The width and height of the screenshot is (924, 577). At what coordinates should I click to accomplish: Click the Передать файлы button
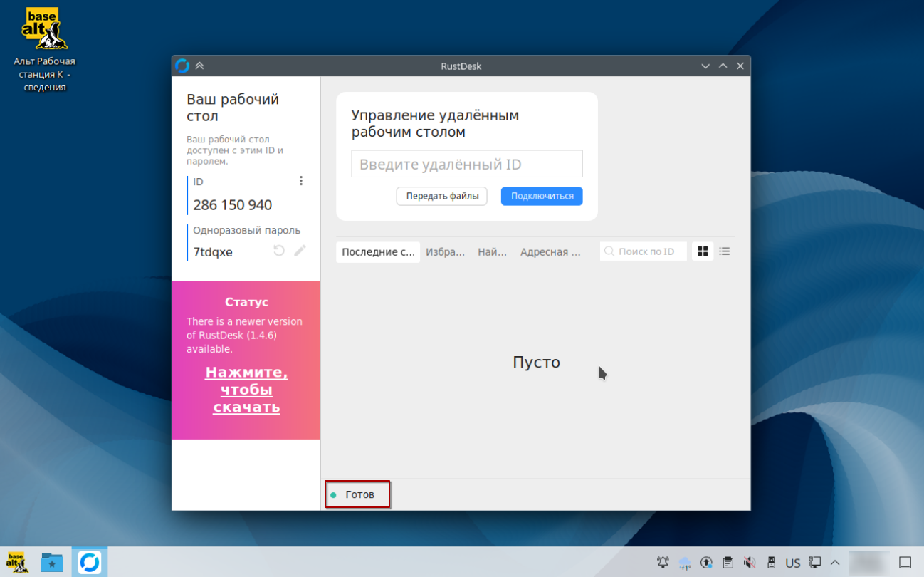(x=441, y=196)
